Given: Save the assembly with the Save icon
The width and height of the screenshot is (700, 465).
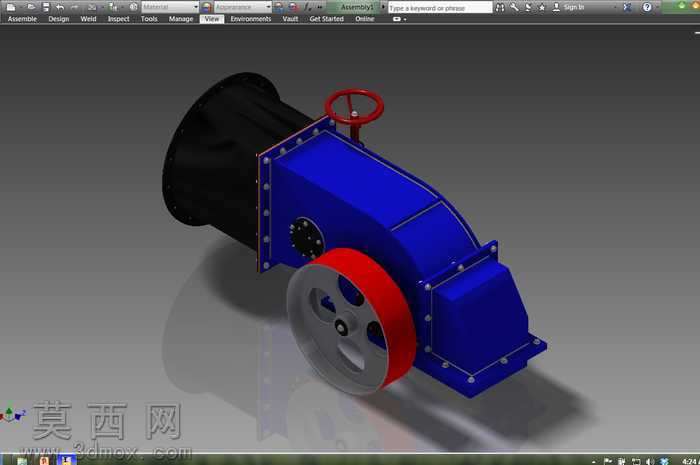Looking at the screenshot, I should [46, 7].
